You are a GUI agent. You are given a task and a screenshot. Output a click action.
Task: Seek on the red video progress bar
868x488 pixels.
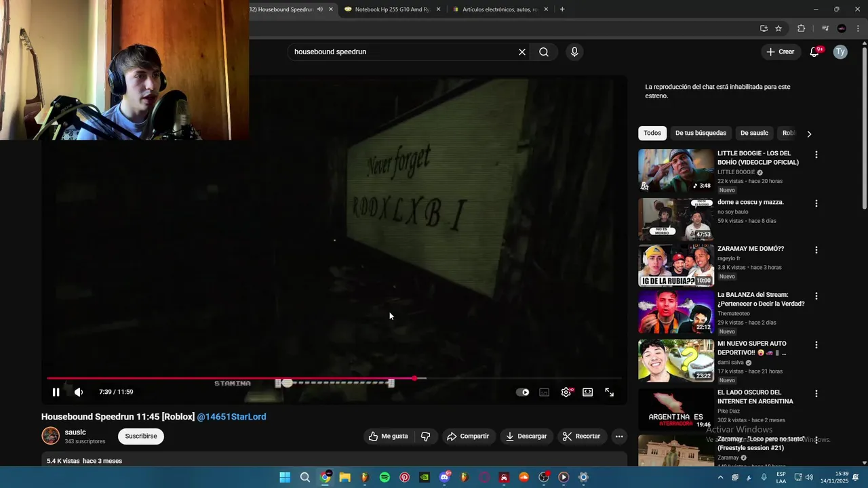click(334, 378)
